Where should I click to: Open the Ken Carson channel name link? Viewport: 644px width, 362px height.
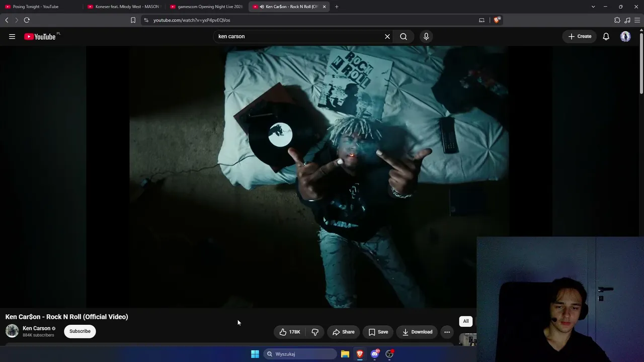click(36, 328)
